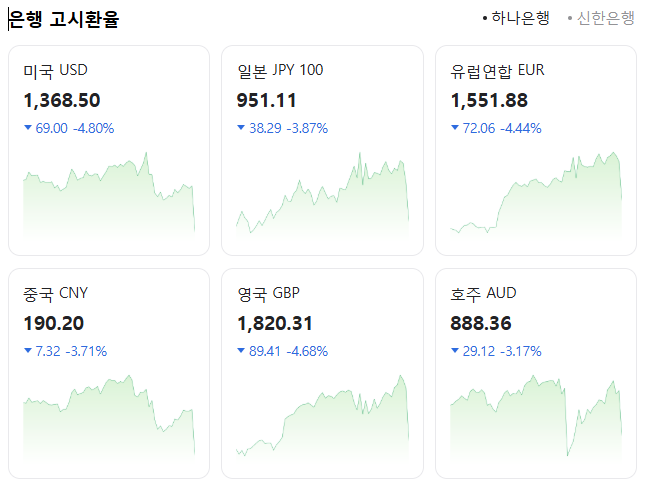Select the 하나은행 bank option
The image size is (654, 486).
tap(516, 18)
